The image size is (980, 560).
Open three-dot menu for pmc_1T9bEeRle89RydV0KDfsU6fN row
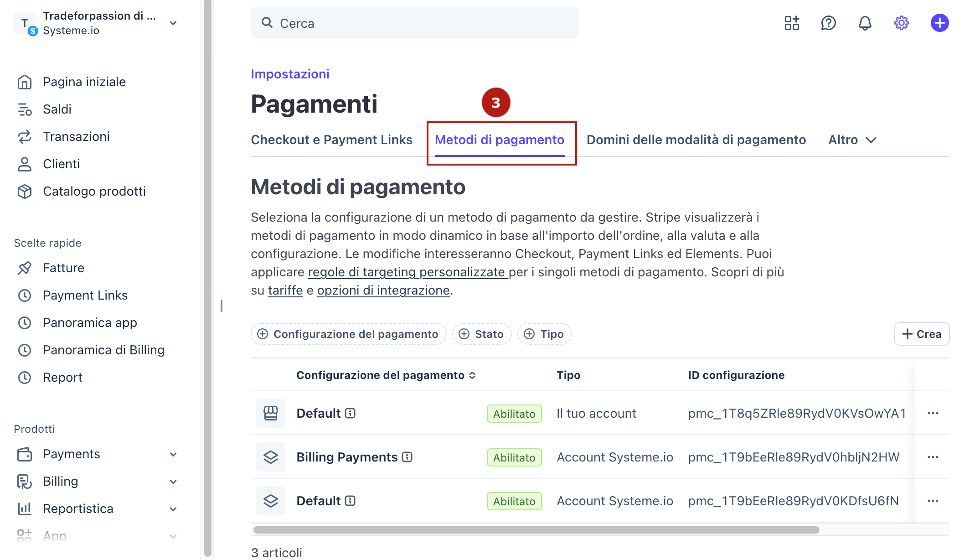(x=933, y=501)
